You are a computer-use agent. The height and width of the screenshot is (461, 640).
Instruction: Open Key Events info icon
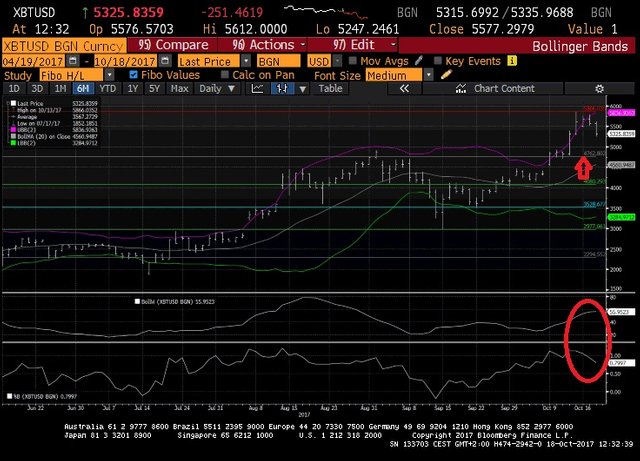(512, 61)
